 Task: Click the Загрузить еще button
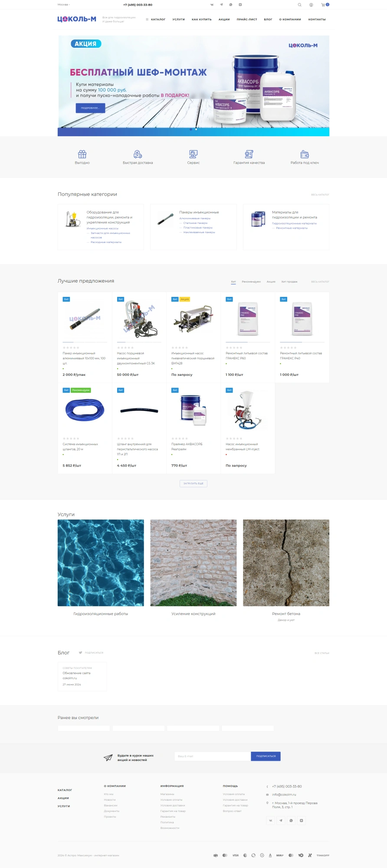tap(193, 483)
